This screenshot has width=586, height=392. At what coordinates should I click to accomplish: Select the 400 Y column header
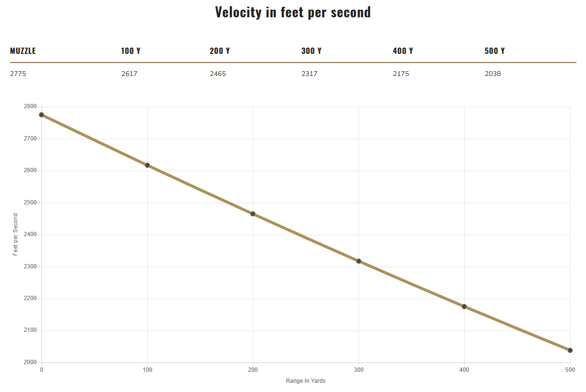tap(403, 51)
